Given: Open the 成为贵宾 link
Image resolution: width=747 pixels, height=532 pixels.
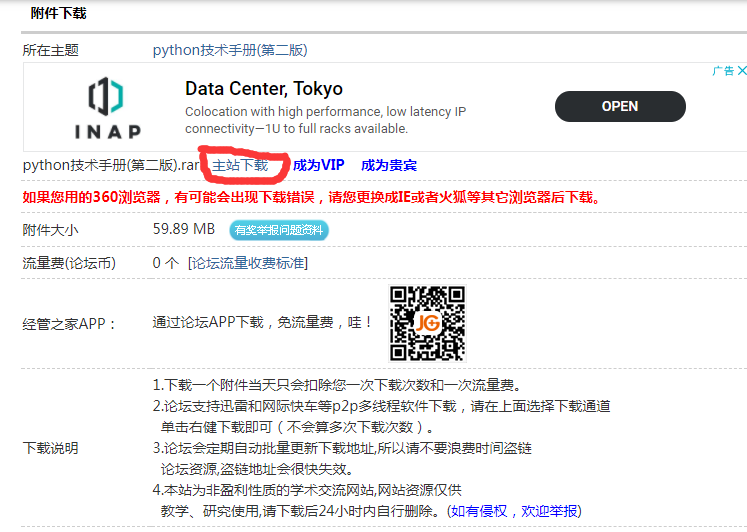Looking at the screenshot, I should (x=389, y=165).
